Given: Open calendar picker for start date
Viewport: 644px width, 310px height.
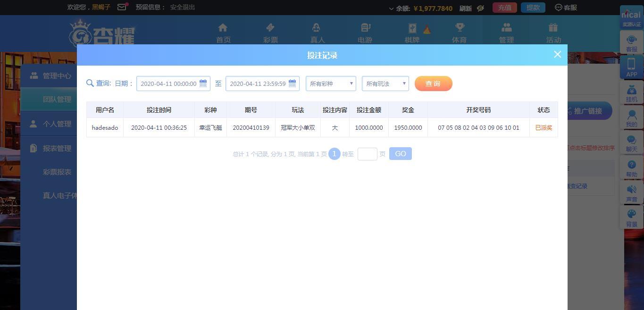Looking at the screenshot, I should (x=203, y=84).
